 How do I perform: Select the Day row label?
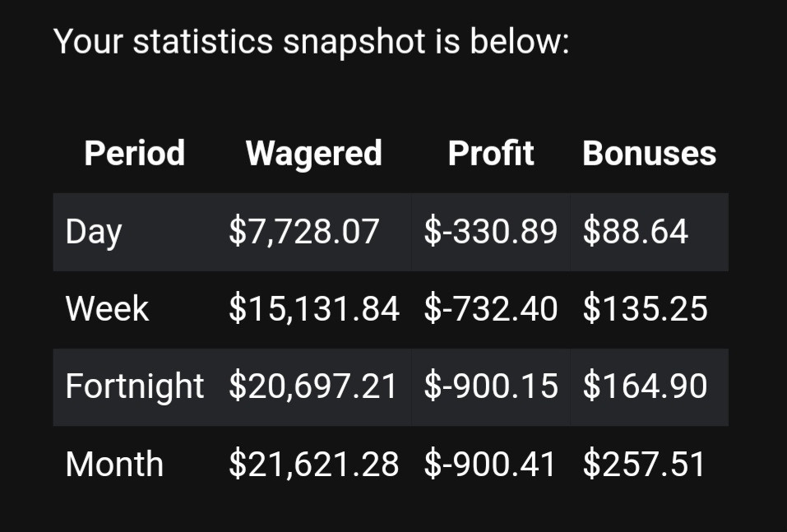(94, 233)
